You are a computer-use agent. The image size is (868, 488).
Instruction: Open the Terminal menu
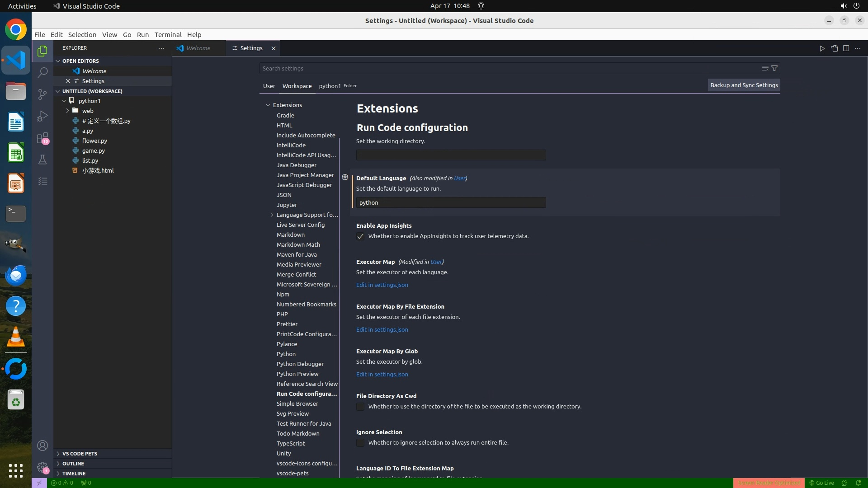pyautogui.click(x=168, y=35)
